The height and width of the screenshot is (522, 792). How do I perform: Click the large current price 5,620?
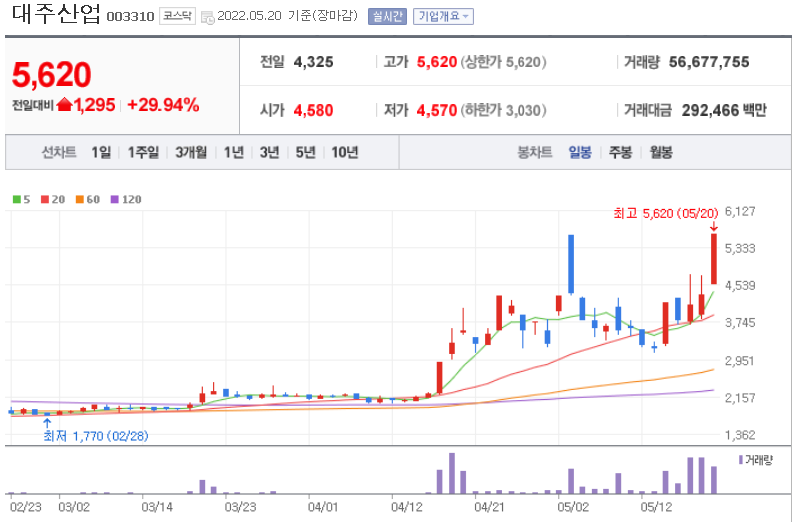click(x=52, y=75)
